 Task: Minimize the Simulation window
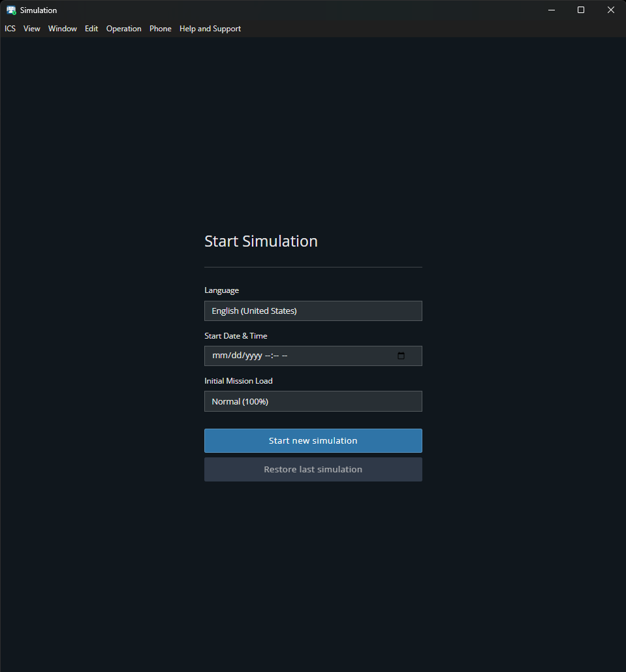(552, 10)
